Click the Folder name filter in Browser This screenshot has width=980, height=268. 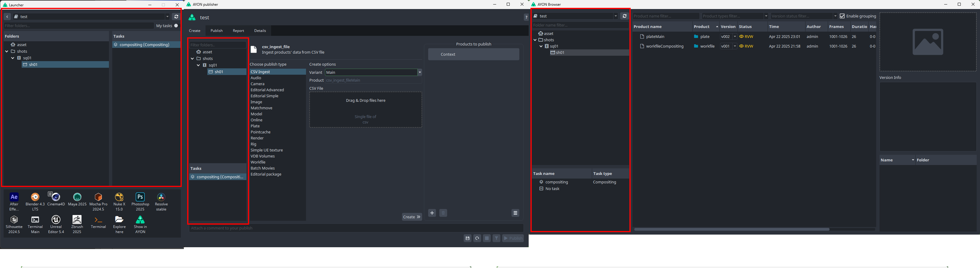click(x=580, y=25)
